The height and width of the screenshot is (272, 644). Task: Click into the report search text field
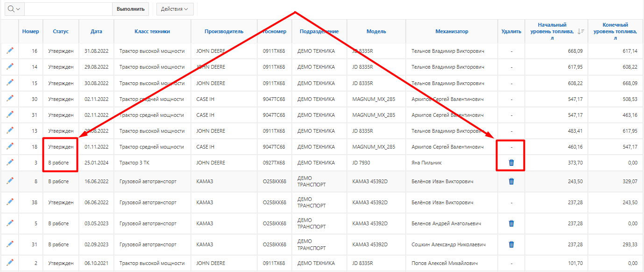click(68, 9)
